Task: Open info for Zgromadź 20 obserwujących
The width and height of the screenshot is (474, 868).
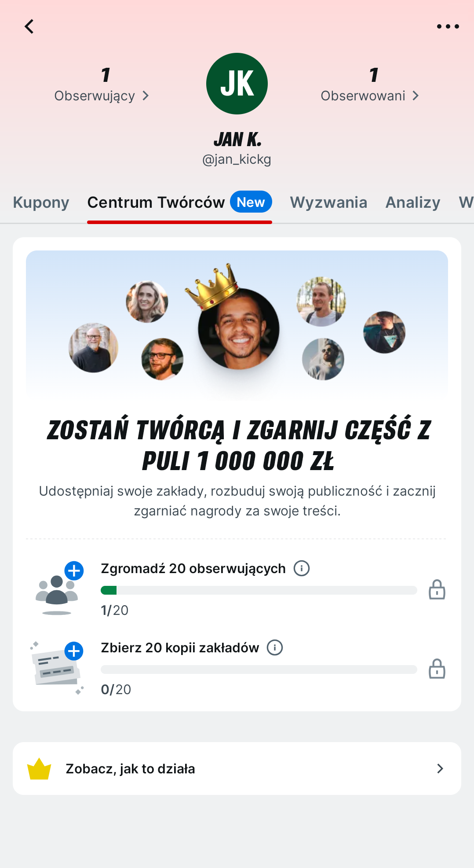Action: pos(302,568)
